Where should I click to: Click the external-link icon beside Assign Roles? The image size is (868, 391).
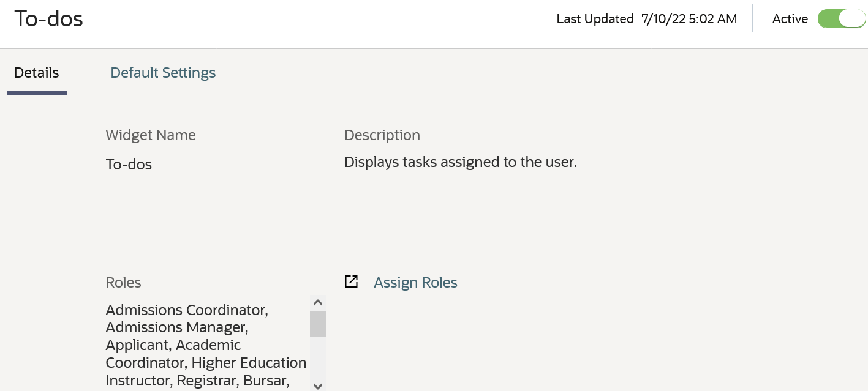coord(351,281)
